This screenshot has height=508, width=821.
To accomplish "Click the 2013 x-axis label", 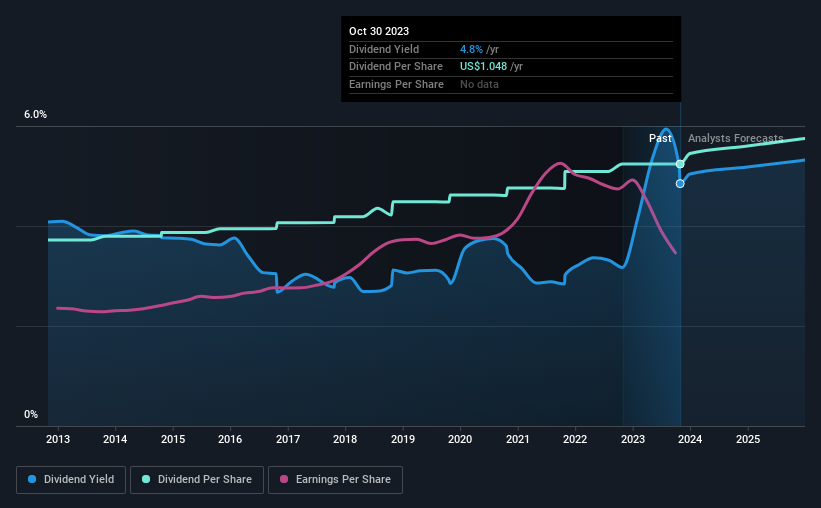I will point(58,439).
